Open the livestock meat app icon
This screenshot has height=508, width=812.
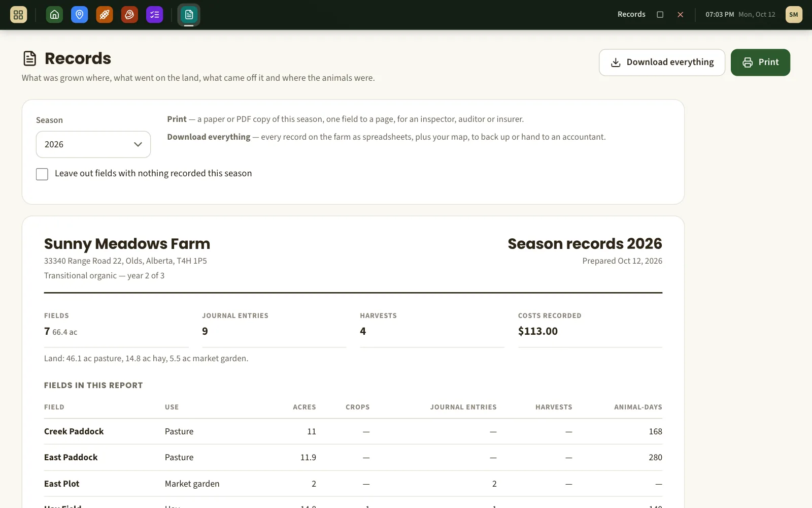[129, 15]
